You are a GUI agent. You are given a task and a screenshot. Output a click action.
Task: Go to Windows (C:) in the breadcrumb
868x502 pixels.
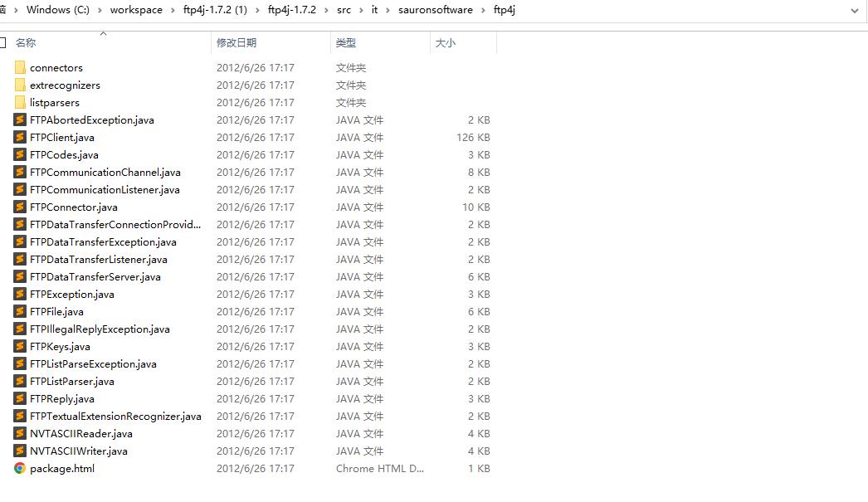tap(58, 10)
